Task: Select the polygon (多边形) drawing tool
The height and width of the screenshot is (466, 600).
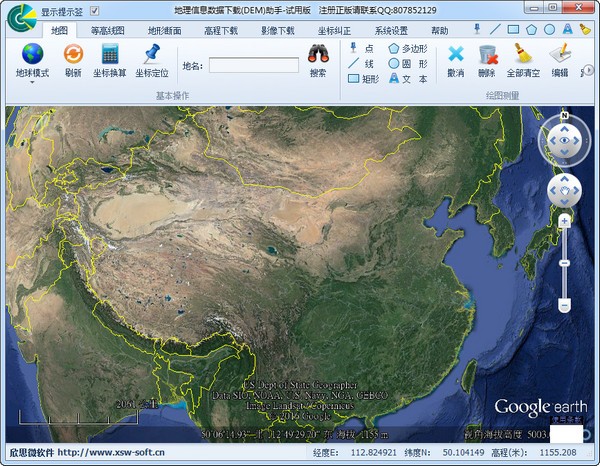Action: [408, 49]
